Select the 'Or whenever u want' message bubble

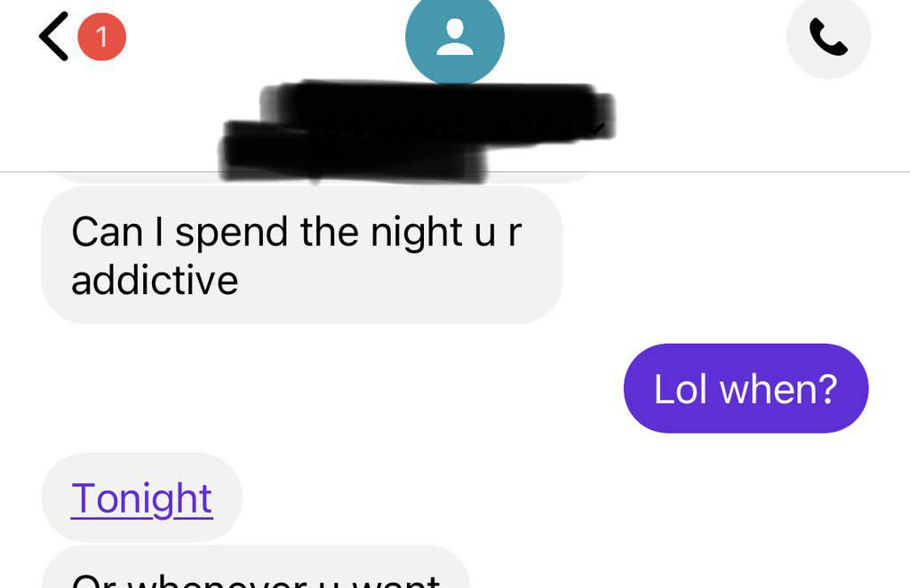(x=256, y=567)
